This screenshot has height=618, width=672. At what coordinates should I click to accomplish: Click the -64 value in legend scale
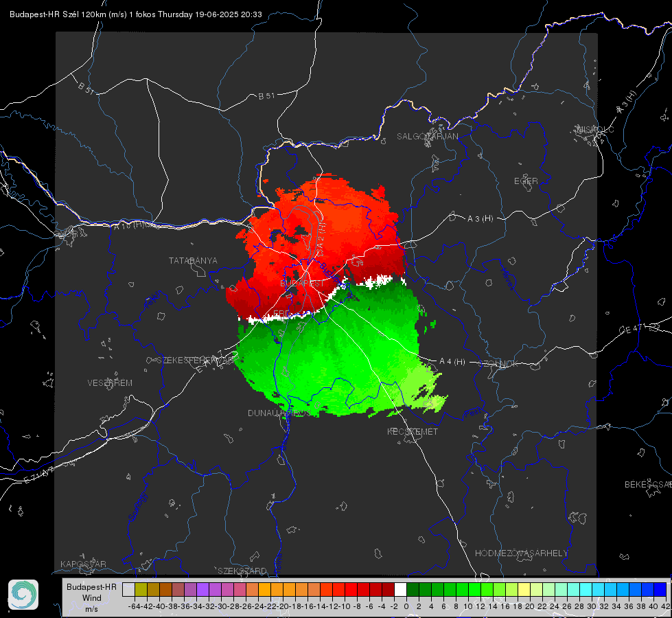(x=134, y=606)
